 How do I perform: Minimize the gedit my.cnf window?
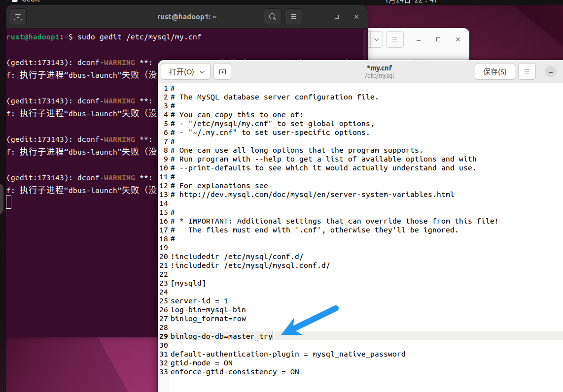[x=551, y=72]
